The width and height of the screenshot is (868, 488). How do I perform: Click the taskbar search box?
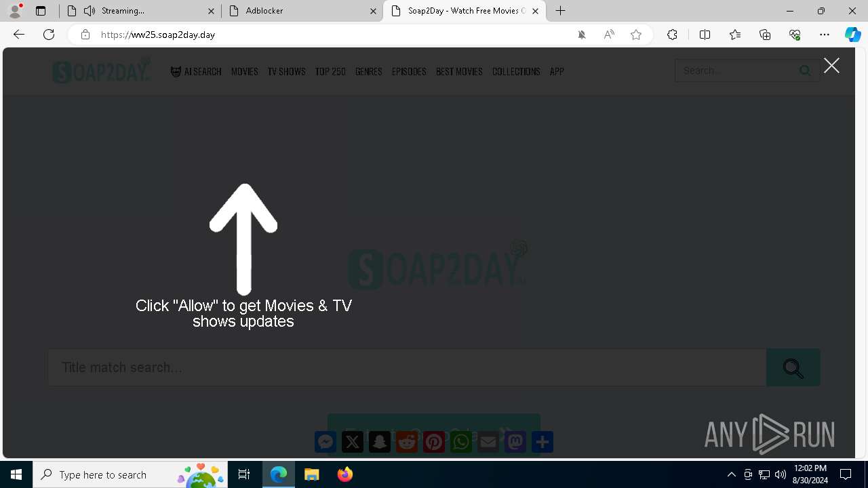pos(130,474)
